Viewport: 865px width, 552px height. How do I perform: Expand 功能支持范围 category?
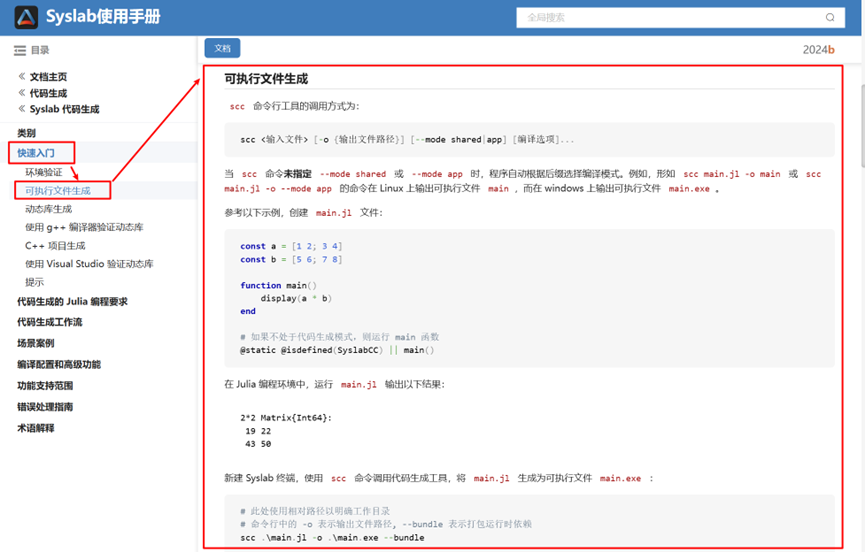[45, 385]
